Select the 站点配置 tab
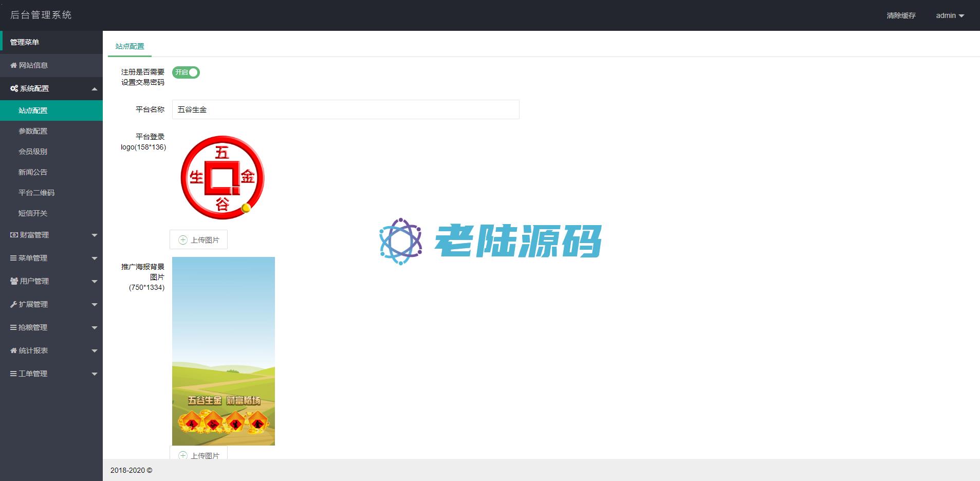 pyautogui.click(x=130, y=46)
